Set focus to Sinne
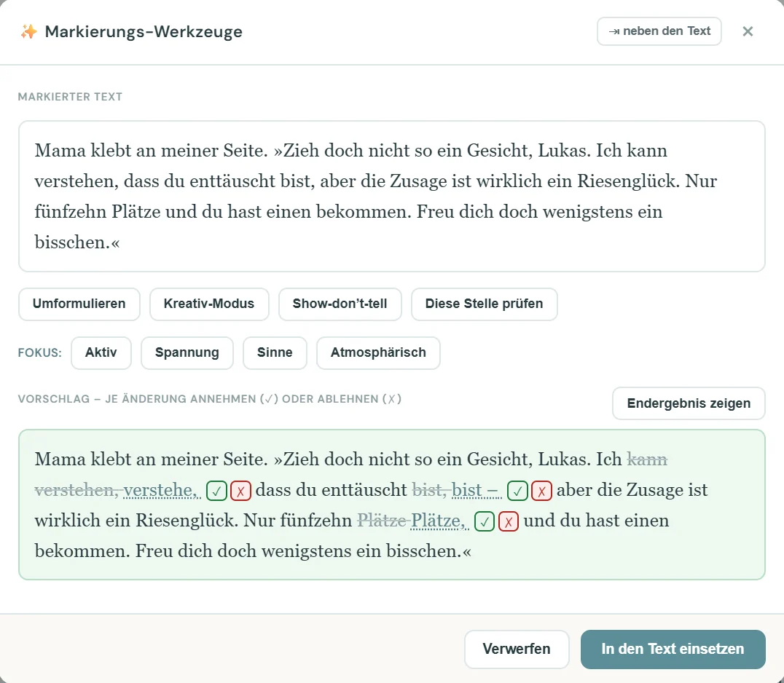The width and height of the screenshot is (784, 683). (275, 352)
